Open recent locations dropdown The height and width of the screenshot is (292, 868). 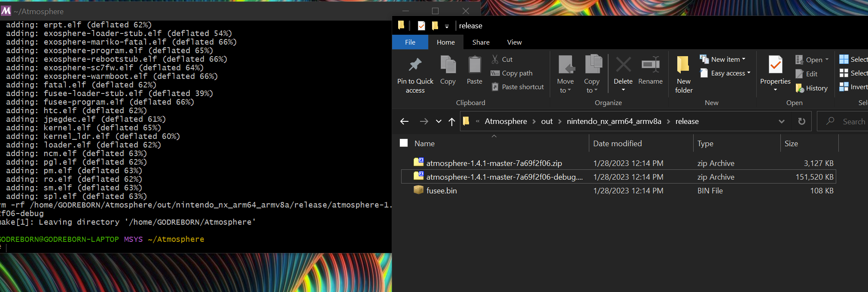coord(439,121)
